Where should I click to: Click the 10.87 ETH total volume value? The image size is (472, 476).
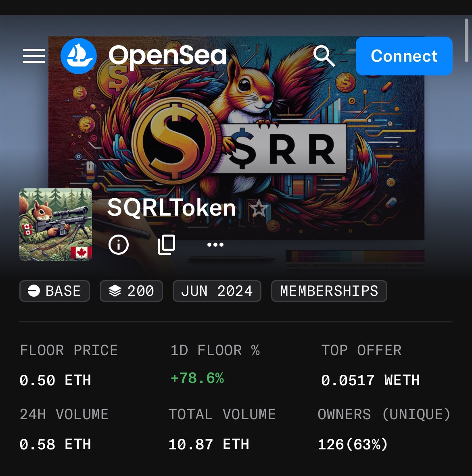(209, 445)
